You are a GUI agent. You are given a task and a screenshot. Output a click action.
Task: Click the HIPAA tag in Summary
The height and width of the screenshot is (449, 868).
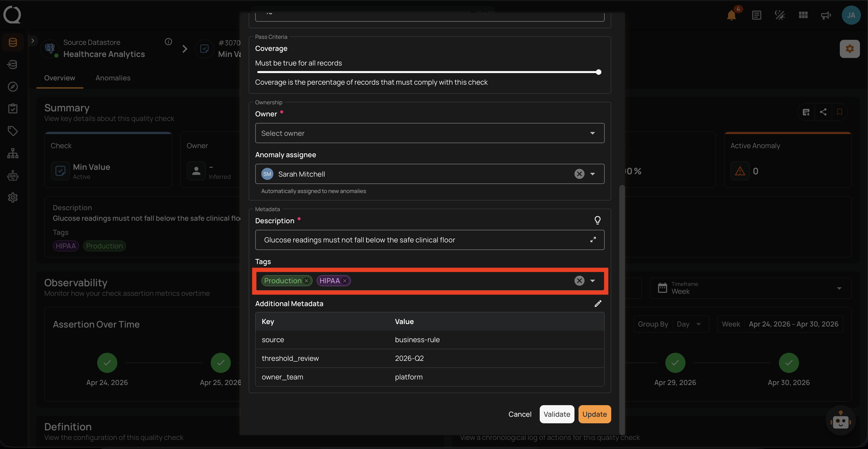tap(66, 246)
